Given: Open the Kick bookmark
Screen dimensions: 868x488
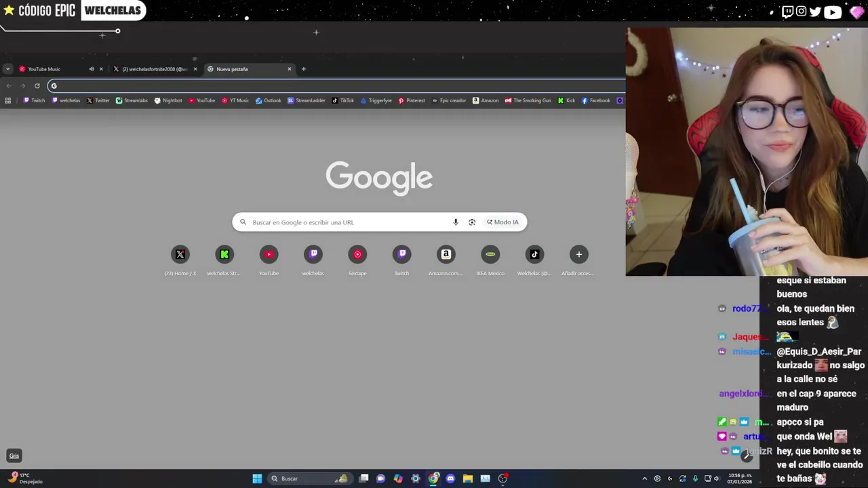Looking at the screenshot, I should pos(566,100).
